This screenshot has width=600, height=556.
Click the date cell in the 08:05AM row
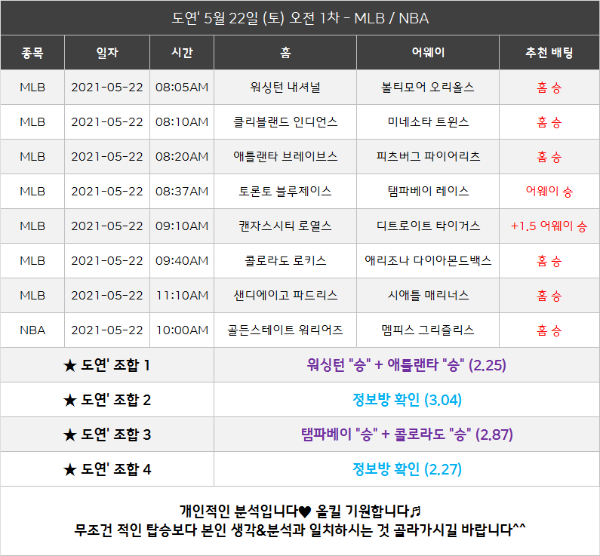point(107,87)
